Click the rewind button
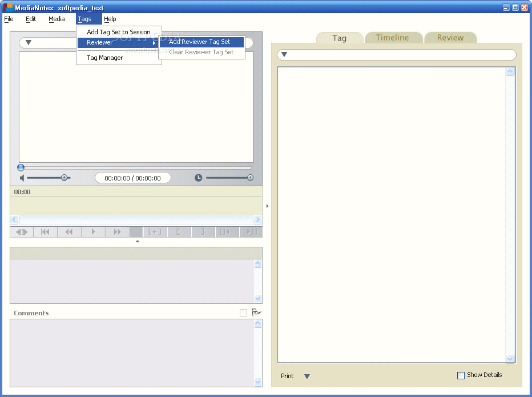 [69, 232]
